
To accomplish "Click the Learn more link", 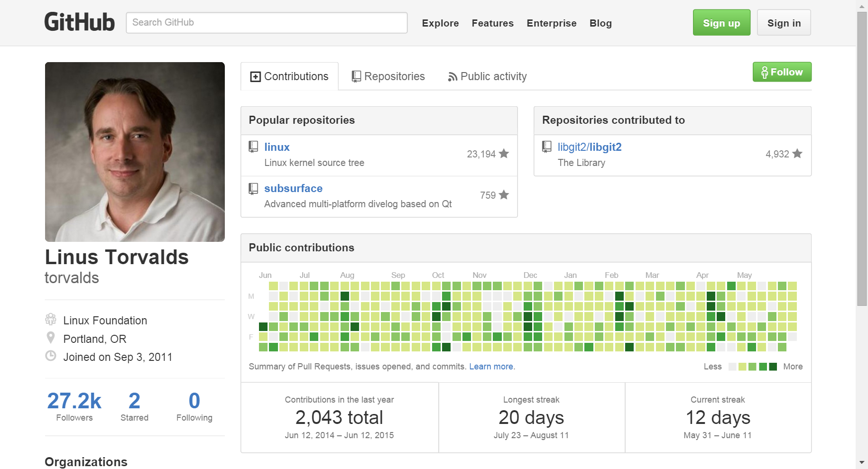I will (x=491, y=367).
